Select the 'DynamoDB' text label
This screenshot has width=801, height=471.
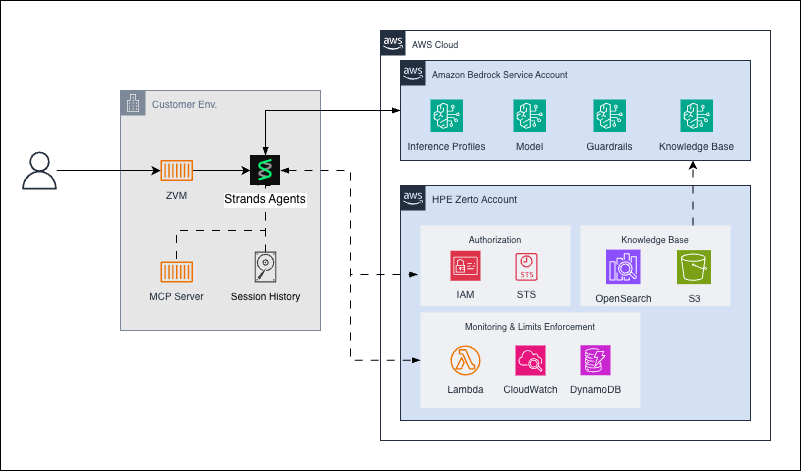[596, 389]
